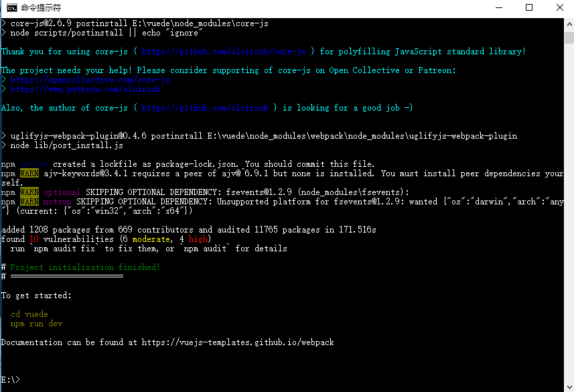
Task: Click the red "10" vulnerabilities count
Action: pyautogui.click(x=34, y=239)
